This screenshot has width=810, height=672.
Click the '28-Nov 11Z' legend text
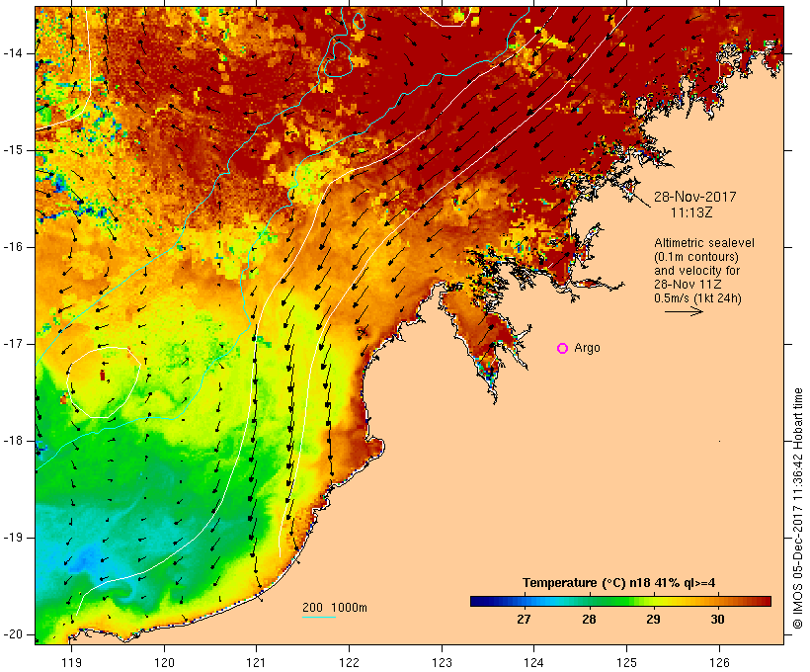click(x=688, y=285)
